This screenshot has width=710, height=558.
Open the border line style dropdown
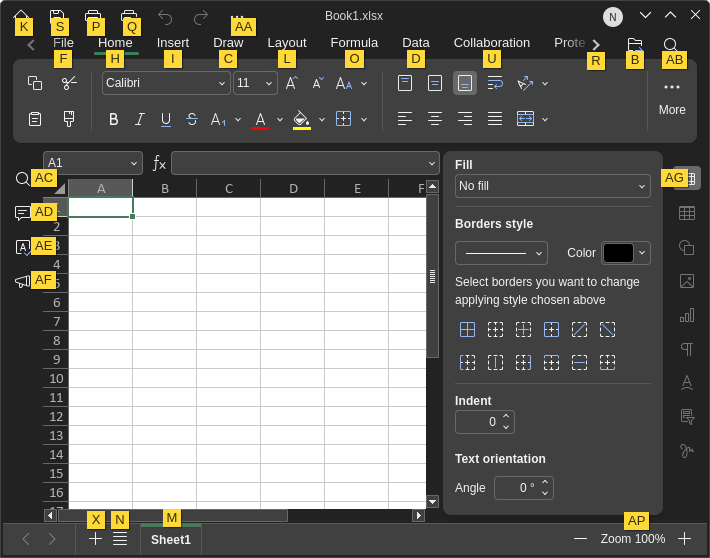(x=501, y=253)
